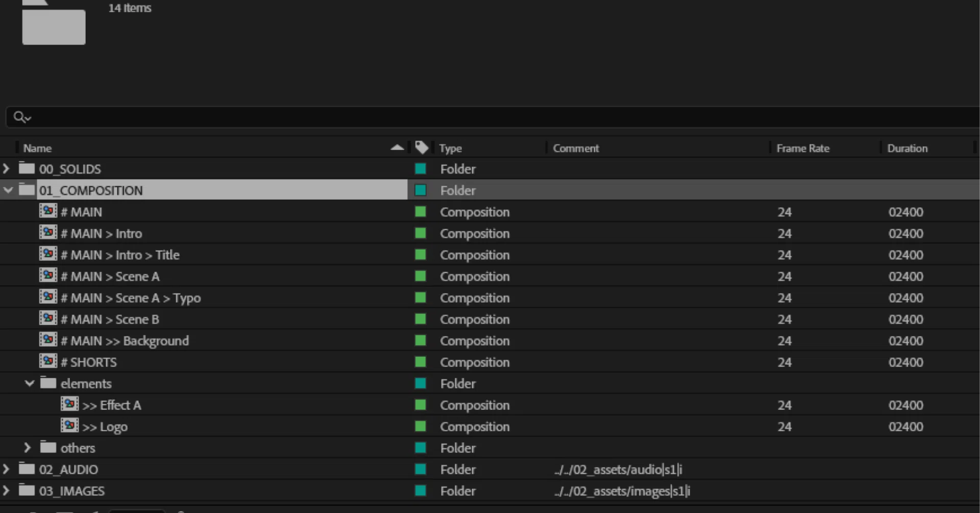This screenshot has width=980, height=513.
Task: Click the label tag column header icon
Action: pyautogui.click(x=422, y=148)
